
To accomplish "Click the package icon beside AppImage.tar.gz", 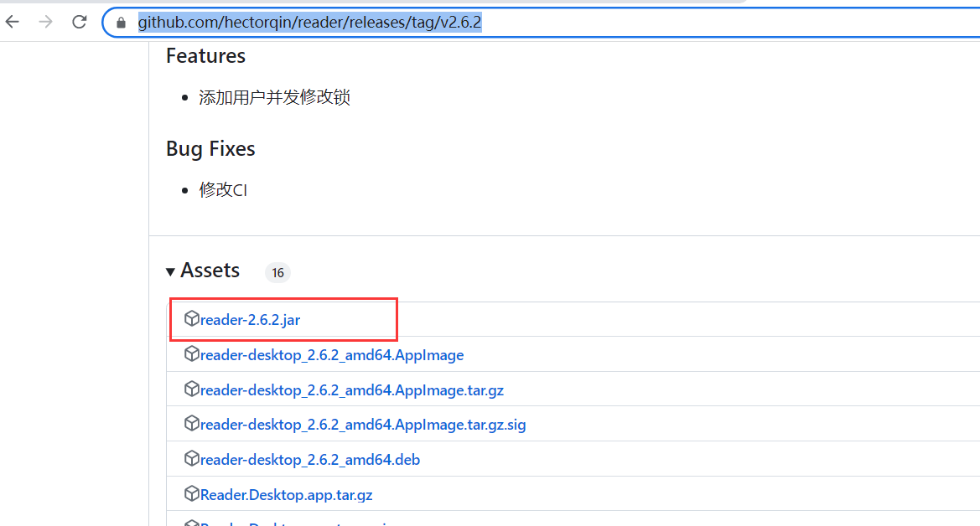I will pyautogui.click(x=191, y=389).
